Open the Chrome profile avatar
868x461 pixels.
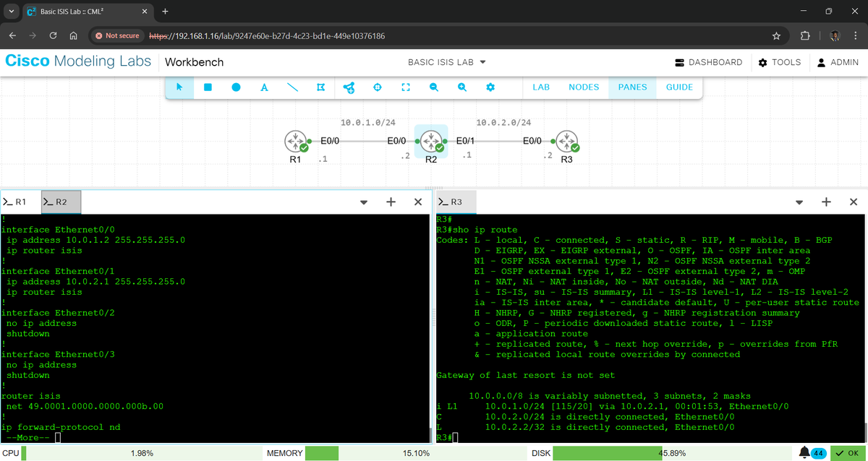pos(834,35)
